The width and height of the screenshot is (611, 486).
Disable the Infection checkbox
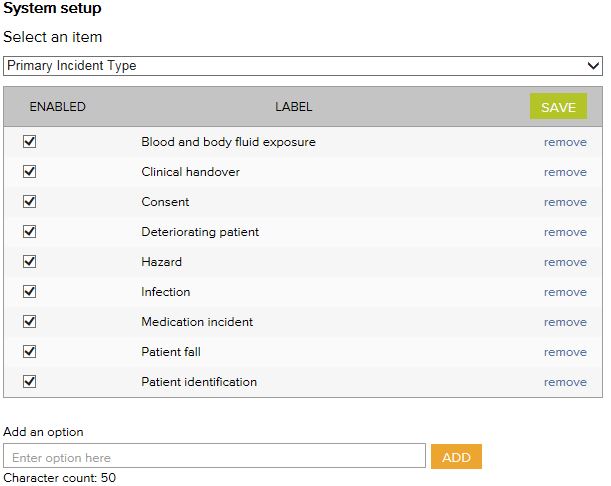click(x=30, y=292)
